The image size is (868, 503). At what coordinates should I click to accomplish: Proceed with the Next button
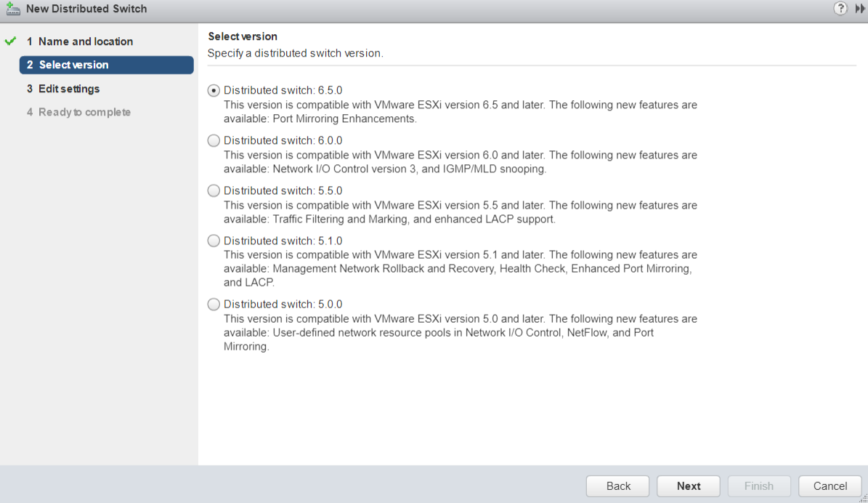pyautogui.click(x=688, y=486)
